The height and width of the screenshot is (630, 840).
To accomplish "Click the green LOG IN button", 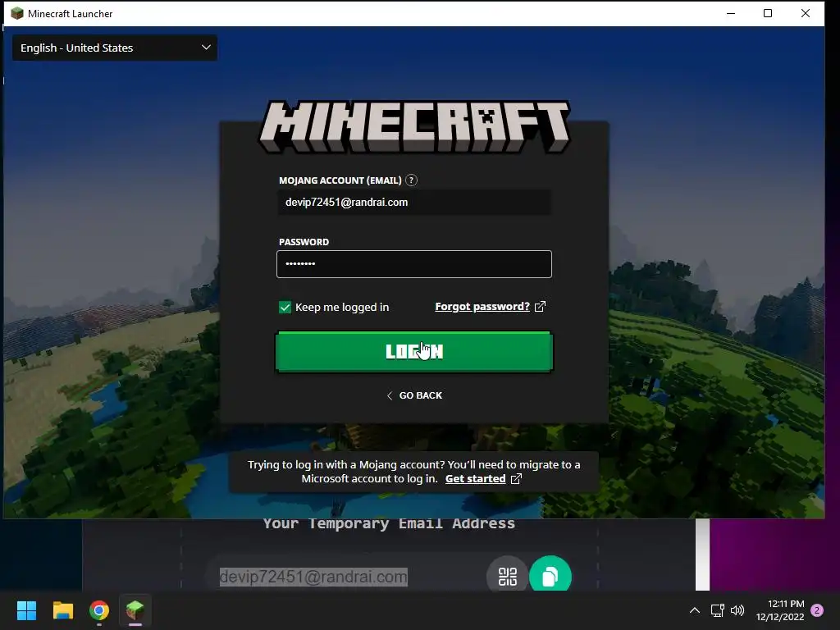I will [x=414, y=351].
